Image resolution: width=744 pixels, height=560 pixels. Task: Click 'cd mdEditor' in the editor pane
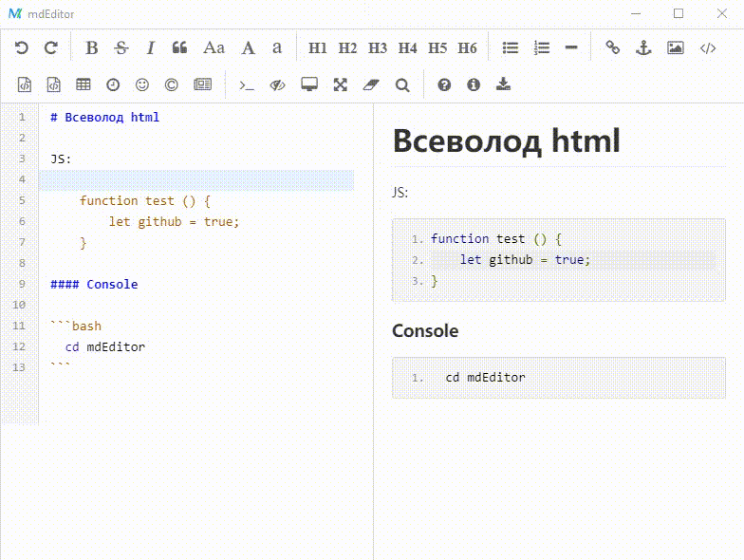(104, 347)
